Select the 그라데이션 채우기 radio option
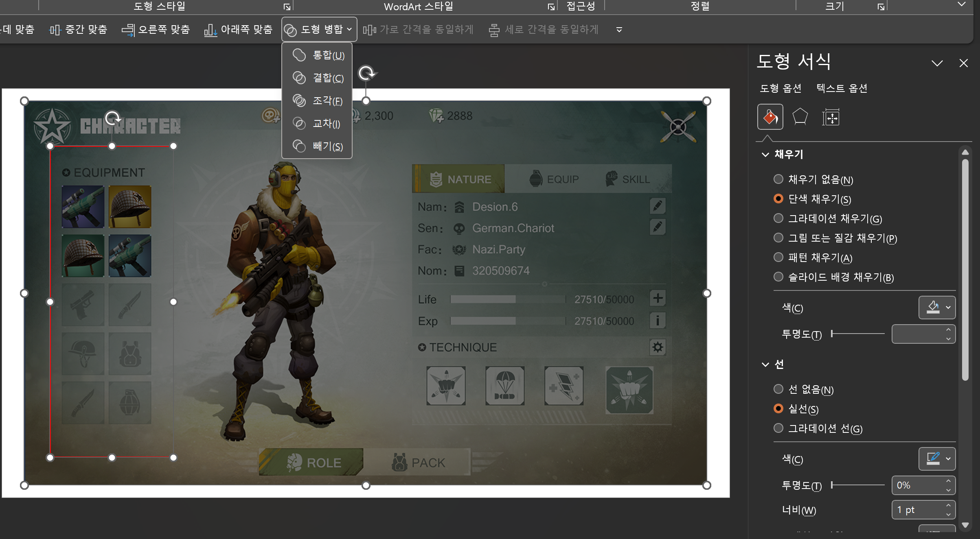The height and width of the screenshot is (539, 980). [778, 218]
